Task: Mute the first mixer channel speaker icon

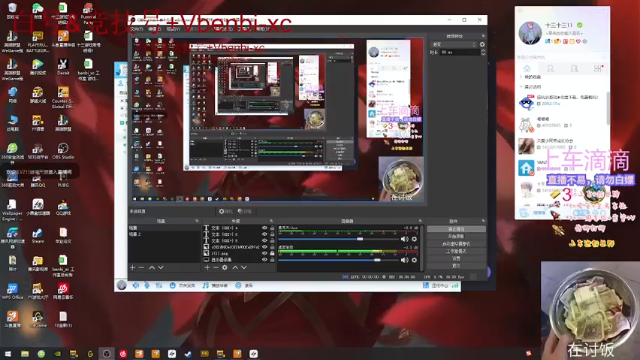Action: point(404,239)
